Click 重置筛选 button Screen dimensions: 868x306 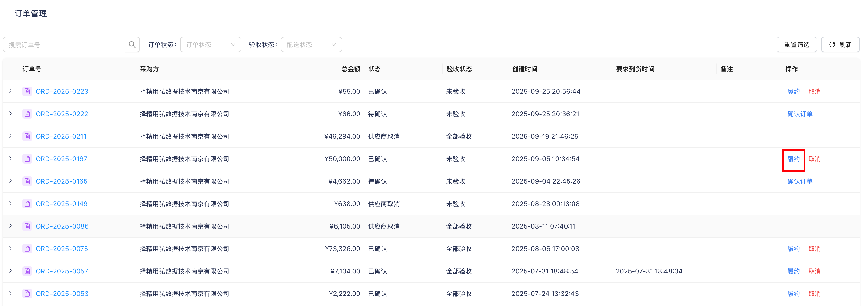pos(797,44)
